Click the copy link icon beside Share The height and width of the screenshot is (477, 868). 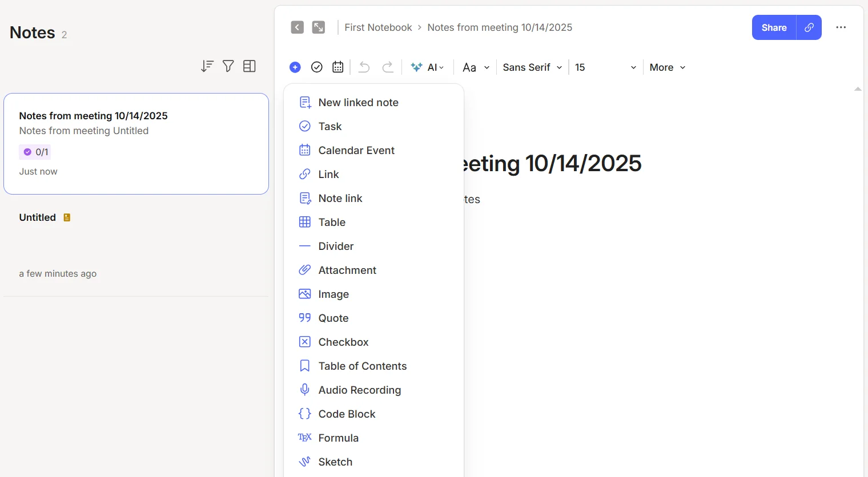(809, 27)
